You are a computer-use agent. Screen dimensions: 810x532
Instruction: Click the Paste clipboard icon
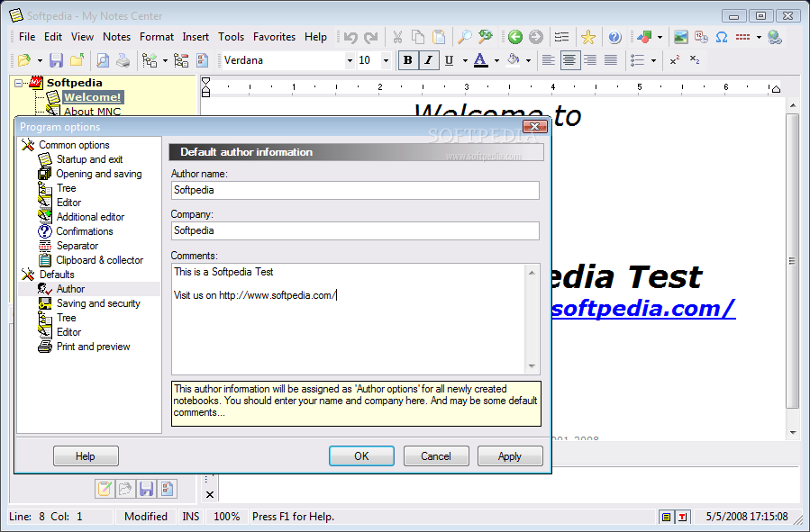(438, 37)
